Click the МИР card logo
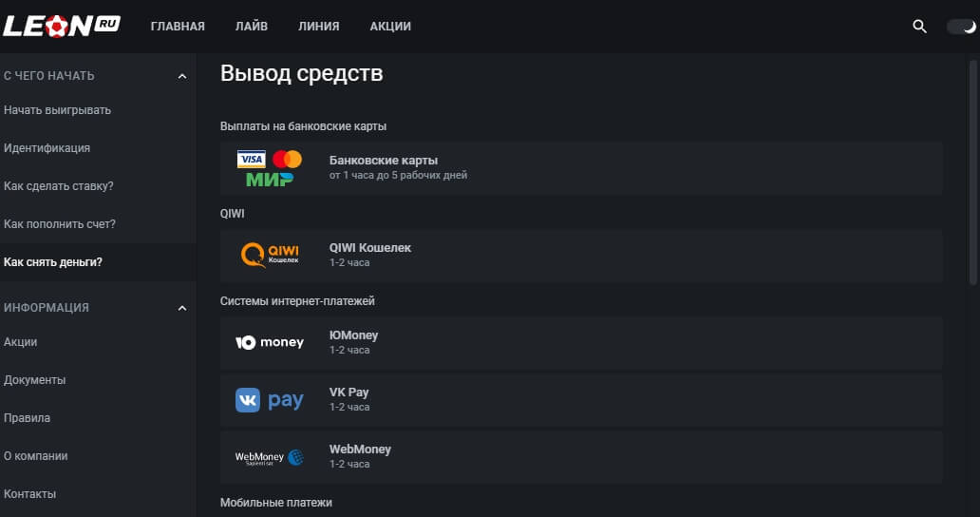 [270, 180]
